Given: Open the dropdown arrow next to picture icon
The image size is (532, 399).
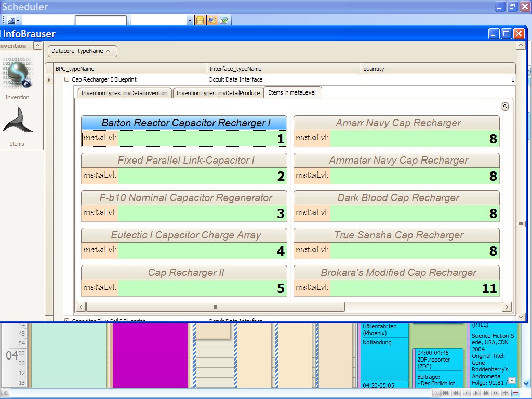Looking at the screenshot, I should (18, 21).
